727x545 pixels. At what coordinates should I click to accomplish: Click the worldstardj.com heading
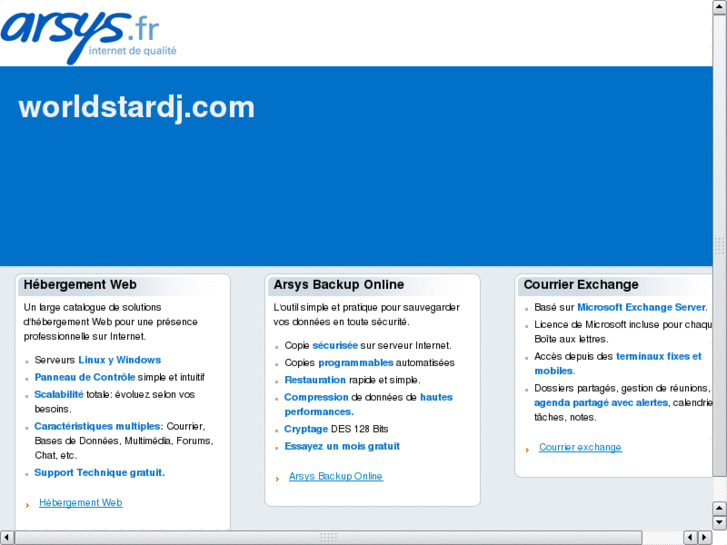137,108
